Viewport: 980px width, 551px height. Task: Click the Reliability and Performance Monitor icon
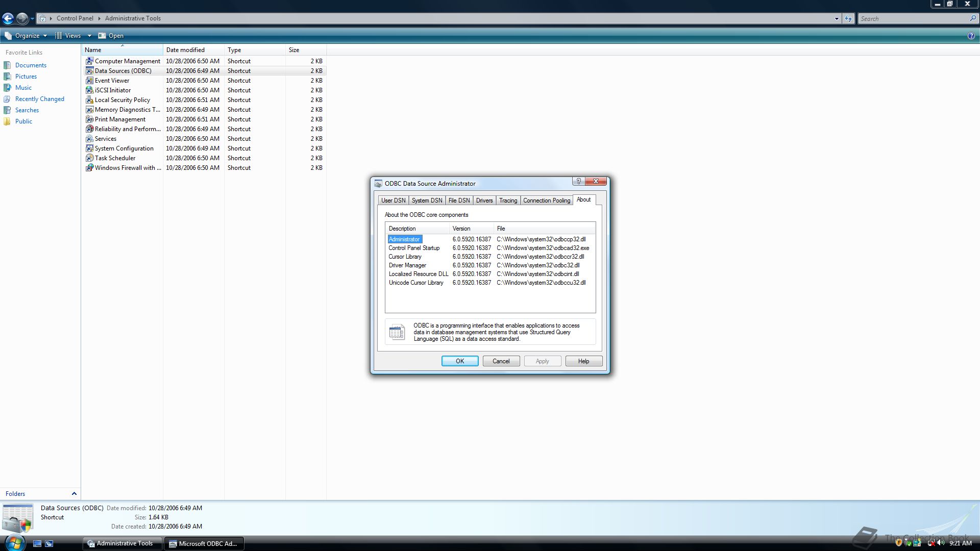[x=89, y=129]
